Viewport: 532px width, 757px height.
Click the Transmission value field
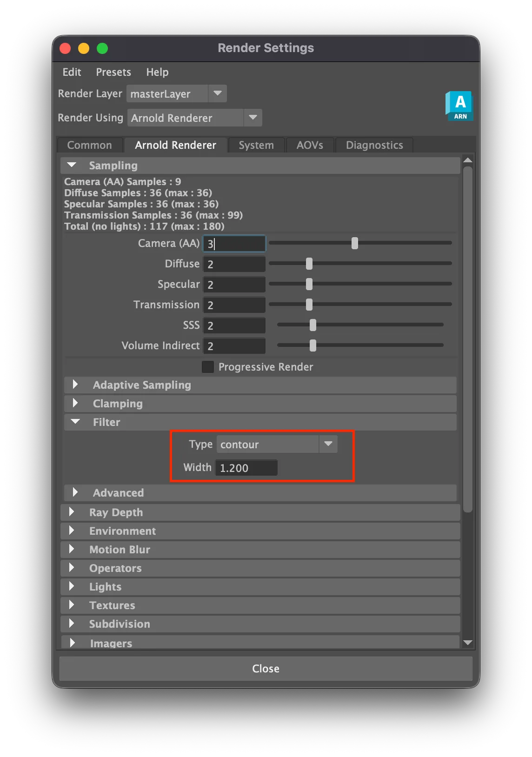click(x=234, y=305)
